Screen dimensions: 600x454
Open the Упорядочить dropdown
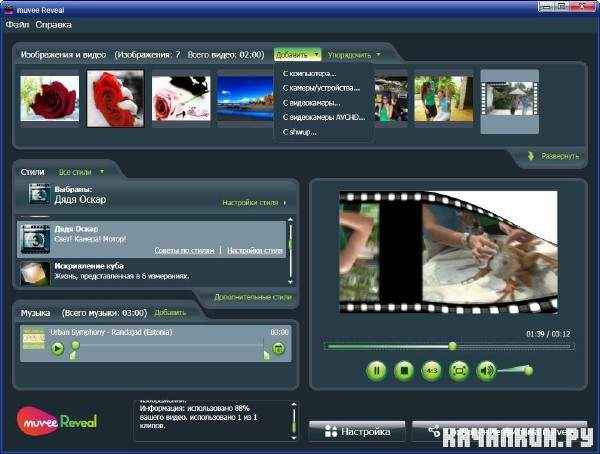(x=354, y=55)
